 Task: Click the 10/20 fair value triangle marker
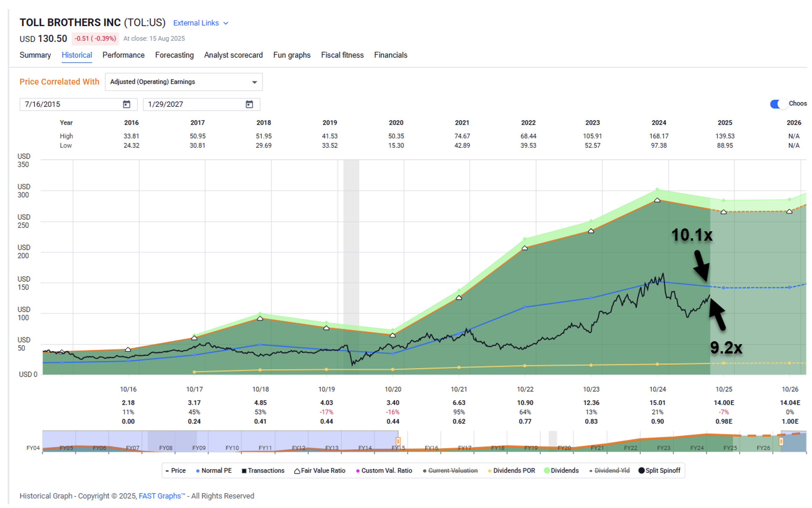tap(392, 335)
